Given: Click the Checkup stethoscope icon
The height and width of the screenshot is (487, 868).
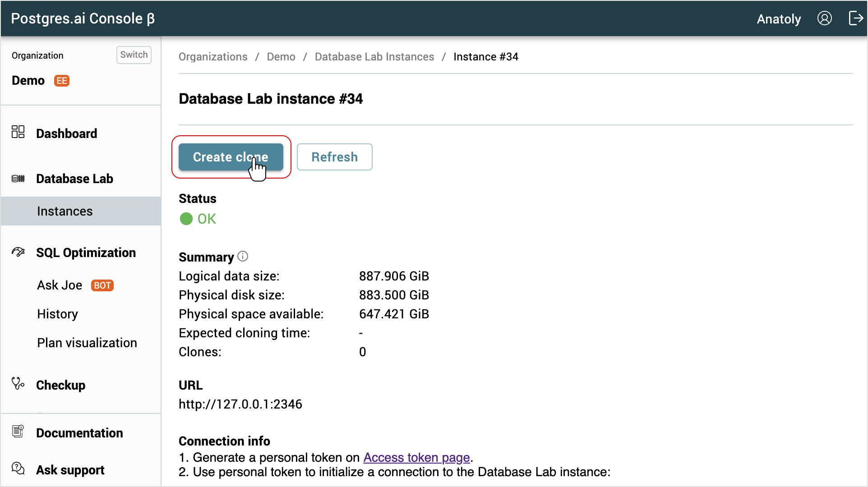Looking at the screenshot, I should 18,383.
